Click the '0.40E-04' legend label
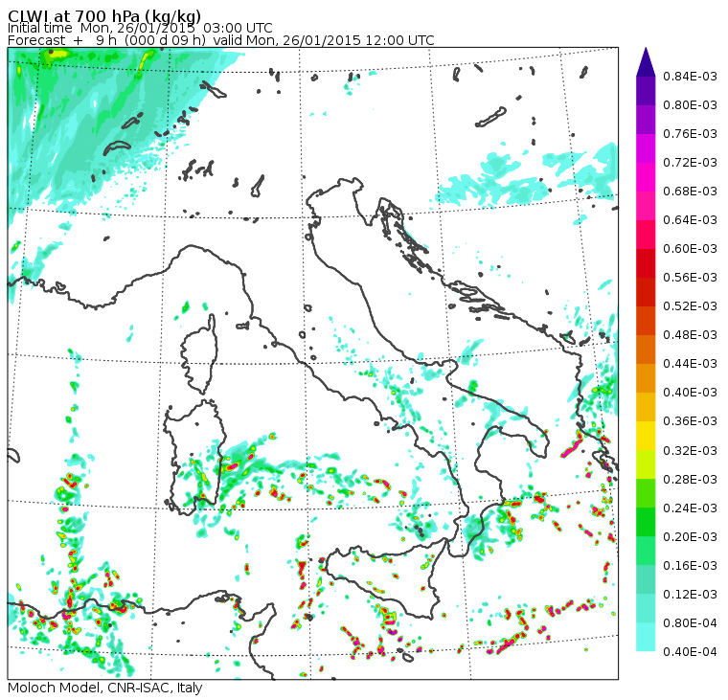Image resolution: width=728 pixels, height=700 pixels. 690,652
